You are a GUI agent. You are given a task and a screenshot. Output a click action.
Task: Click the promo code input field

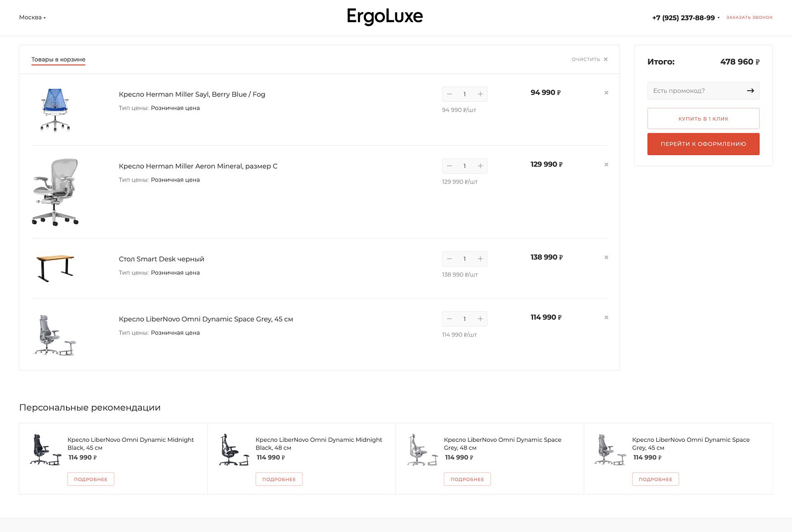pyautogui.click(x=692, y=90)
